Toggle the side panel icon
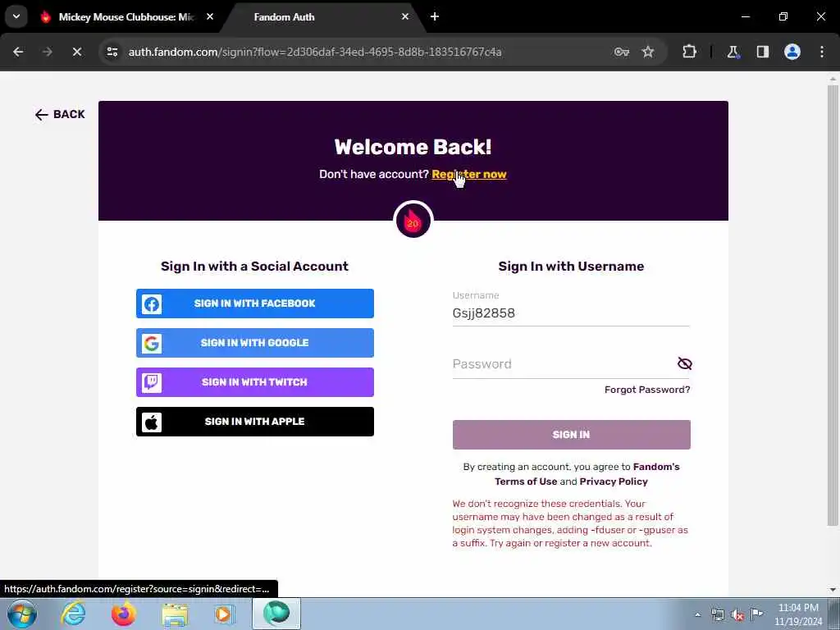This screenshot has height=630, width=840. pos(763,52)
